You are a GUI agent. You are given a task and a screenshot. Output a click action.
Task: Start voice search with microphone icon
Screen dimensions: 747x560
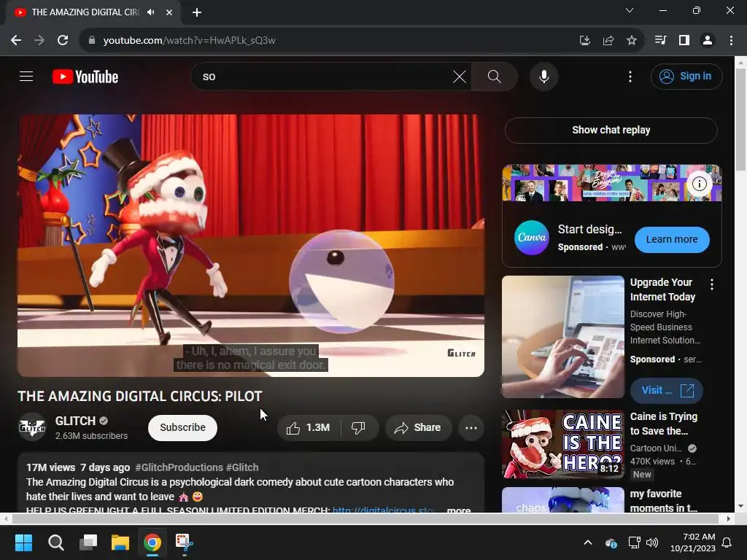tap(543, 76)
